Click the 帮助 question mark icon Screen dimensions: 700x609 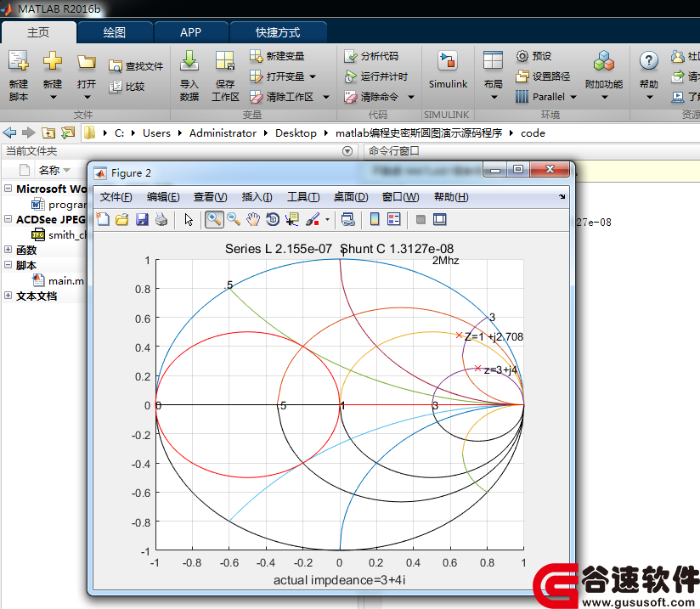[649, 60]
